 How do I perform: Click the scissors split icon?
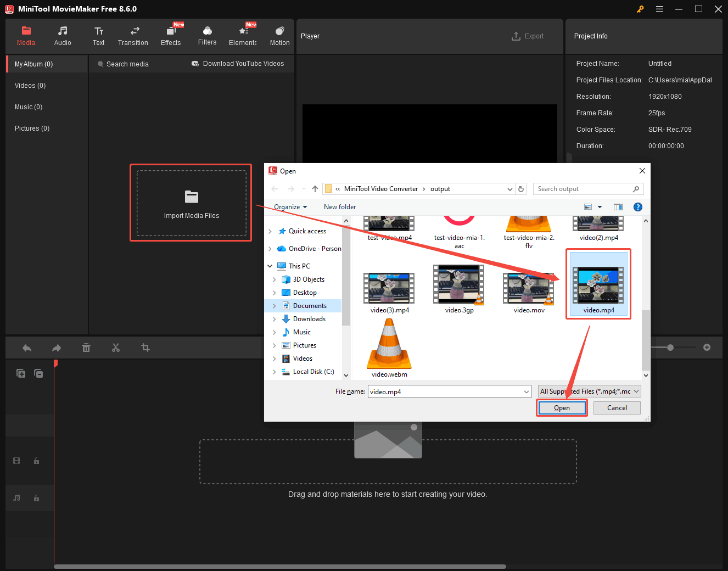tap(116, 348)
